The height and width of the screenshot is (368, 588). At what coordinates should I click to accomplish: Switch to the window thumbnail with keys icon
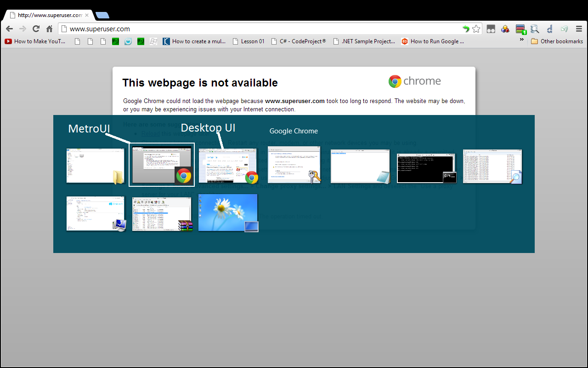(x=294, y=165)
